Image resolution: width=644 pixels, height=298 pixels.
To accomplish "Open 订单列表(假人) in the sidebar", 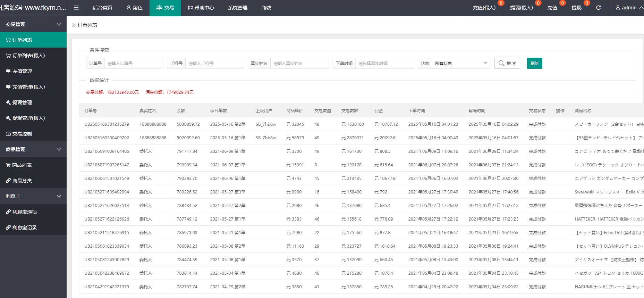I will [28, 56].
